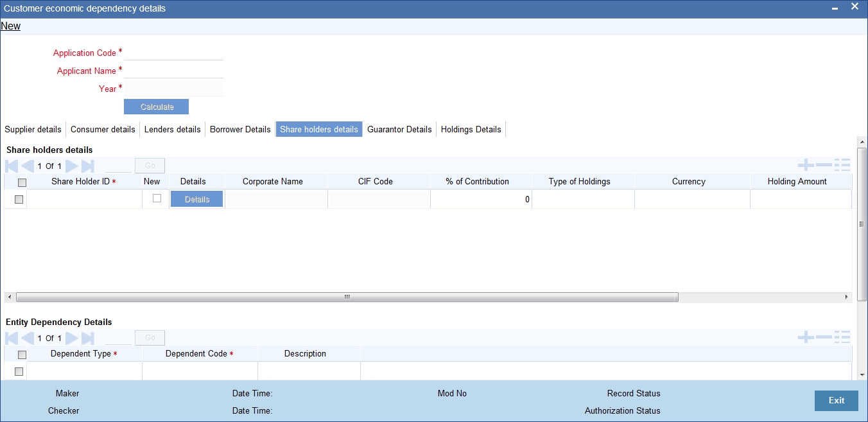The height and width of the screenshot is (422, 868).
Task: Go to next page in Entity Dependency Details
Action: point(72,338)
